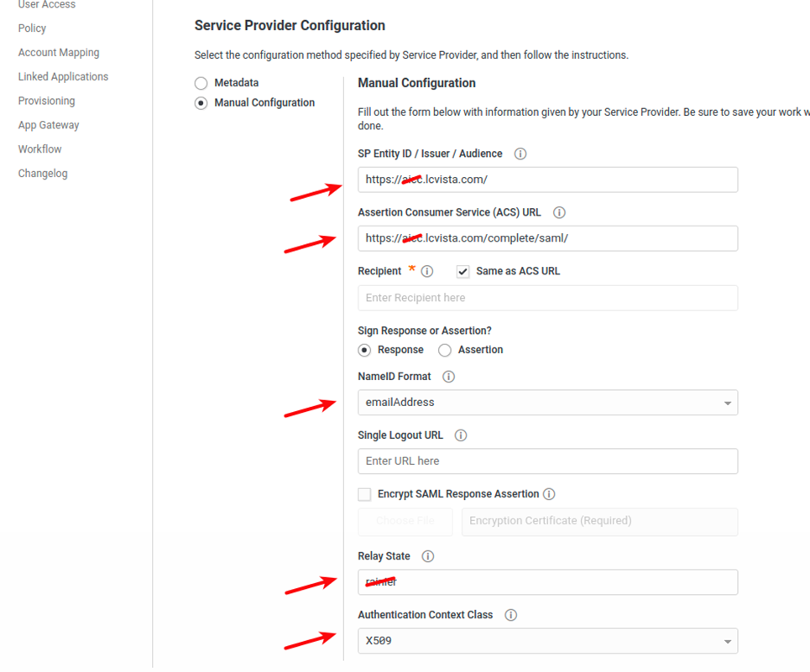Click info icon next to Single Logout URL
The image size is (810, 672).
[x=461, y=435]
